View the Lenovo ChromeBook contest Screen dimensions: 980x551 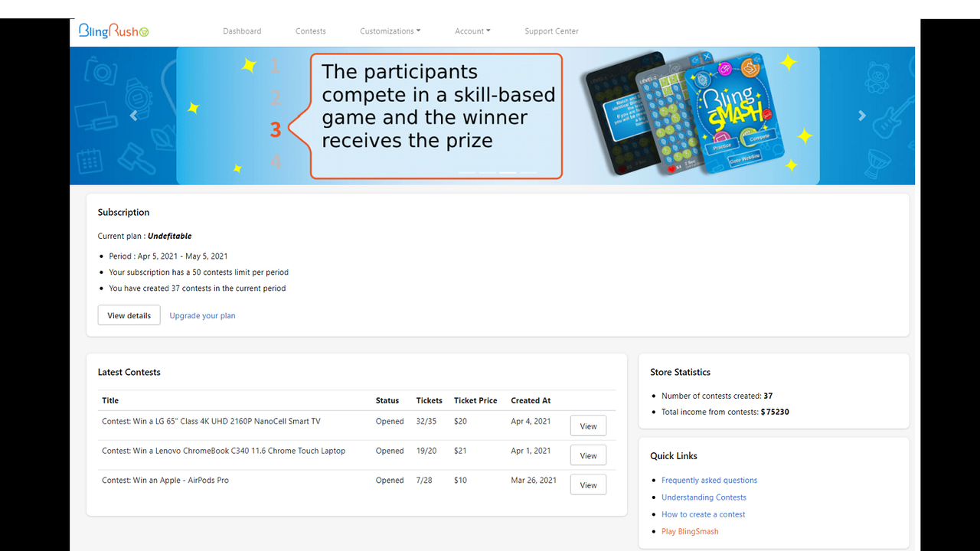click(588, 455)
